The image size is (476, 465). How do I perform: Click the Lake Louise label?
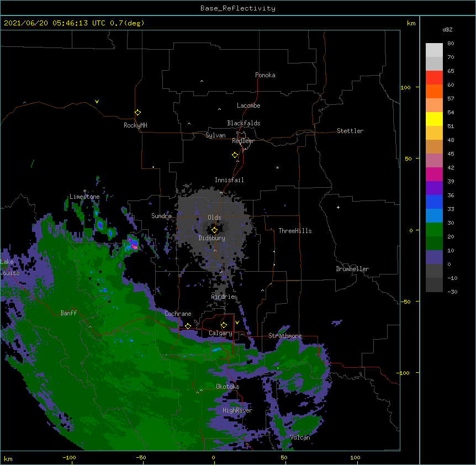(10, 267)
